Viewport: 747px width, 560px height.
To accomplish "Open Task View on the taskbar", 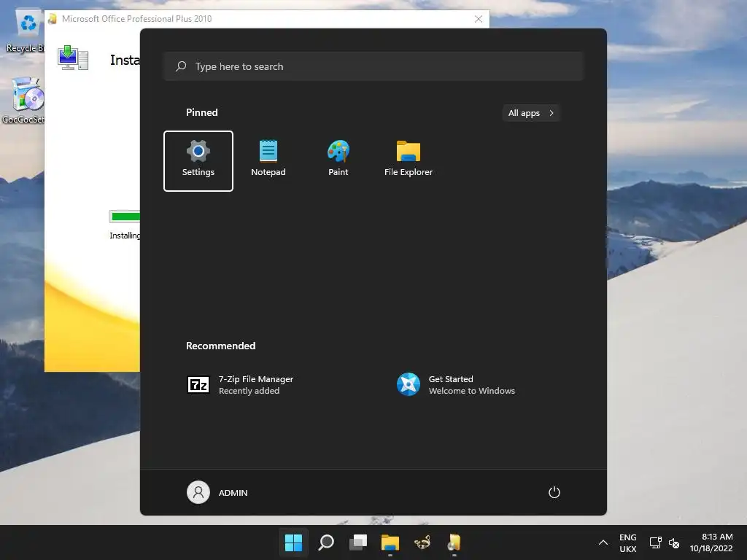I will 357,542.
